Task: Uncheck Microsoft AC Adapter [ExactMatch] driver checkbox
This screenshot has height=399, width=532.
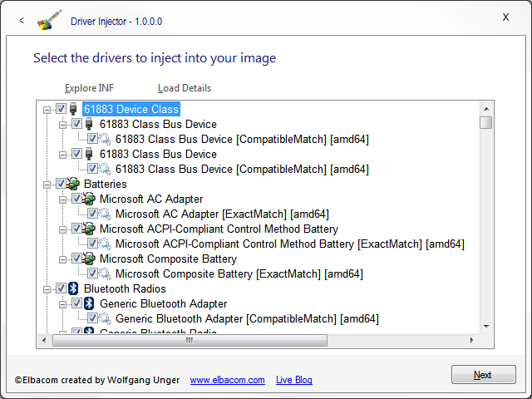Action: coord(92,214)
